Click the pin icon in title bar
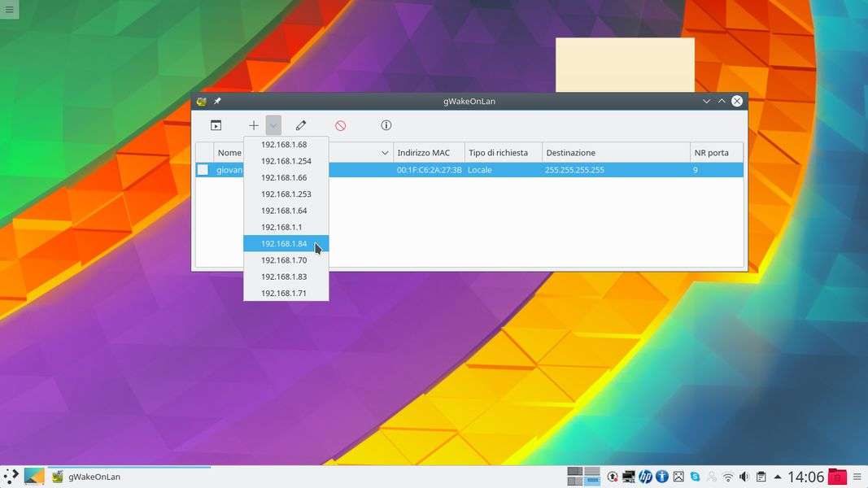Image resolution: width=868 pixels, height=488 pixels. (217, 102)
